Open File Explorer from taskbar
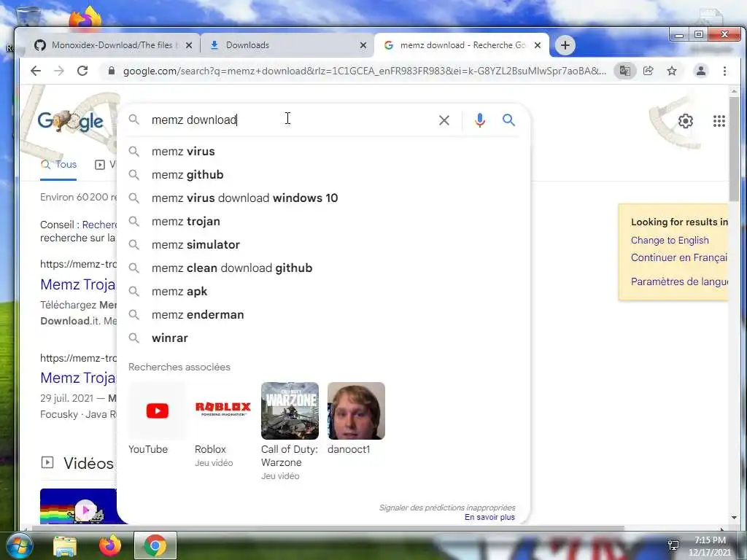Image resolution: width=747 pixels, height=560 pixels. coord(65,546)
